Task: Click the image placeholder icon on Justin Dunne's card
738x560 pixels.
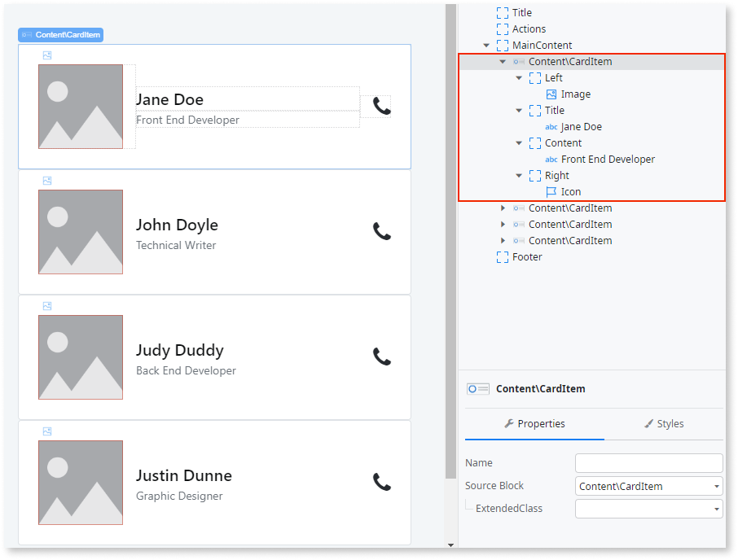Action: (x=80, y=483)
